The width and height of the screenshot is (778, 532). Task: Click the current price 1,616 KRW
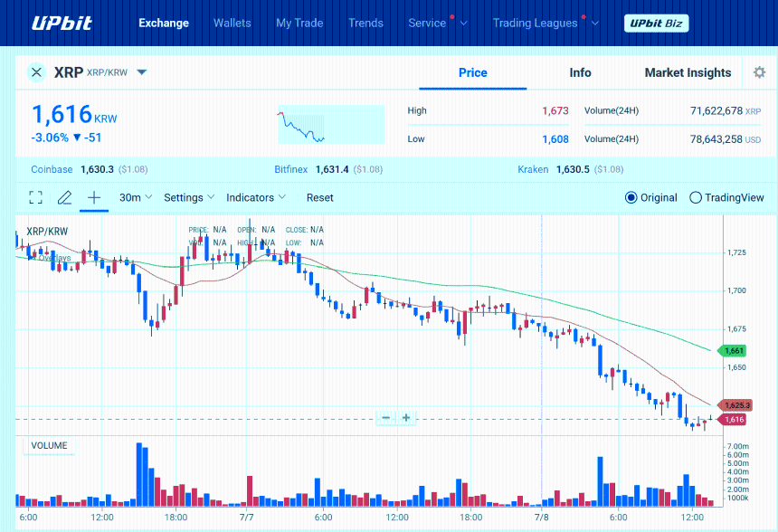[x=74, y=115]
